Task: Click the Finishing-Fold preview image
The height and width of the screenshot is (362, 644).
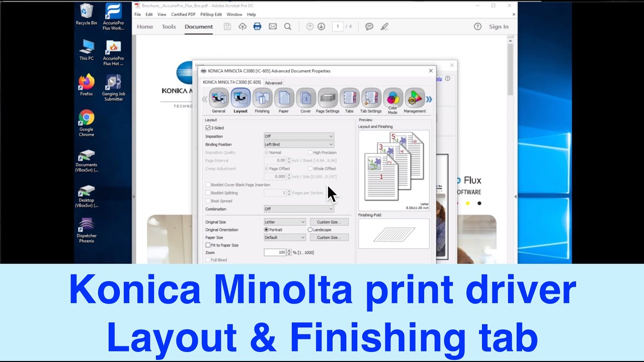Action: point(393,233)
